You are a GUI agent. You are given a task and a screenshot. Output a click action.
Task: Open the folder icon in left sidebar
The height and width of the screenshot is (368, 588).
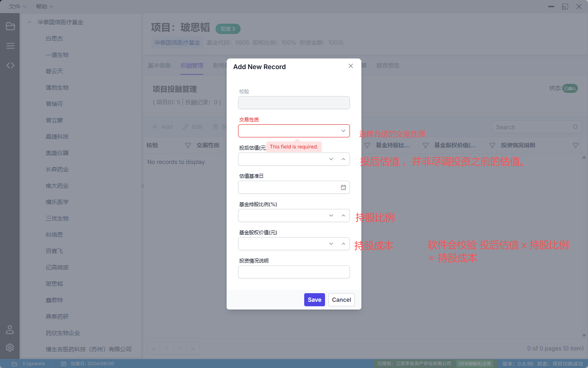[x=10, y=26]
